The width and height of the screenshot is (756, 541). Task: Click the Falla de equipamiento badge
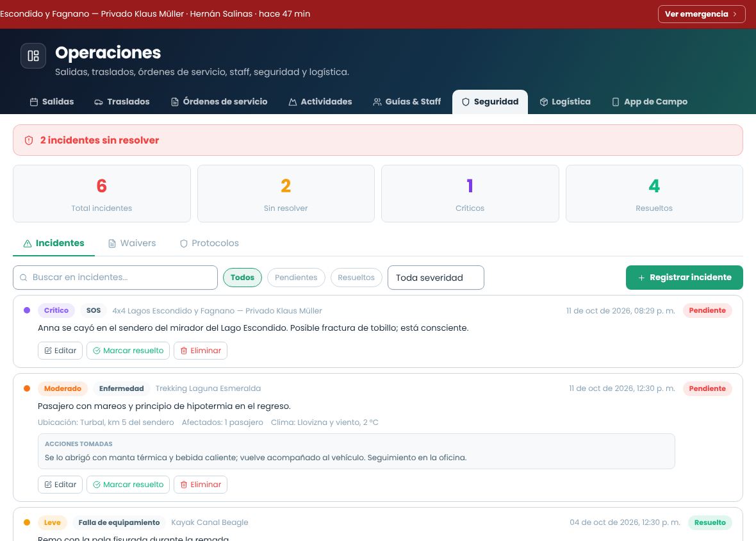[x=119, y=522]
